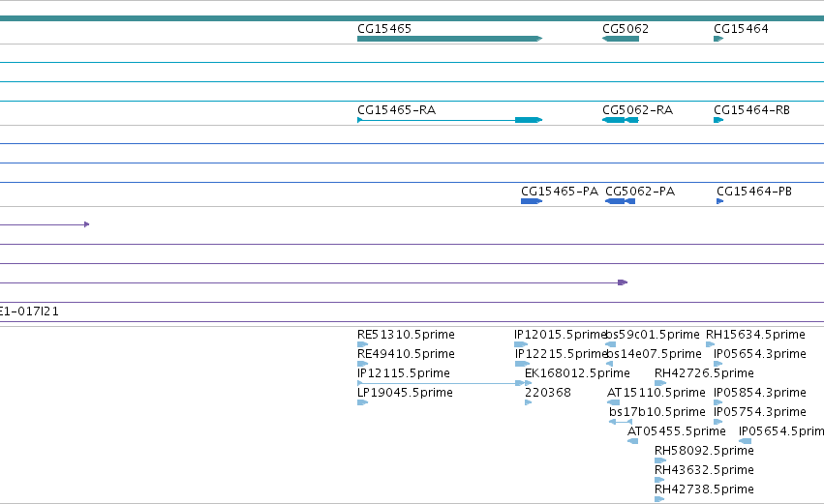Open the CG15464 gene label

click(x=741, y=29)
